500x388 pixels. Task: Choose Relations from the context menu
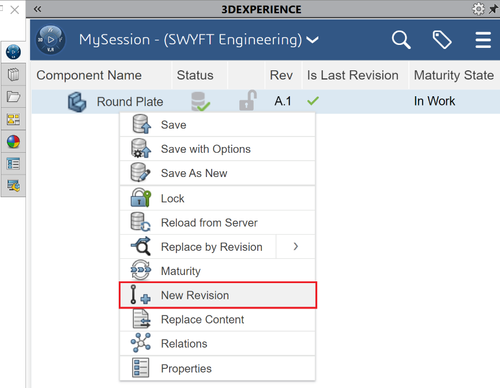pos(217,344)
